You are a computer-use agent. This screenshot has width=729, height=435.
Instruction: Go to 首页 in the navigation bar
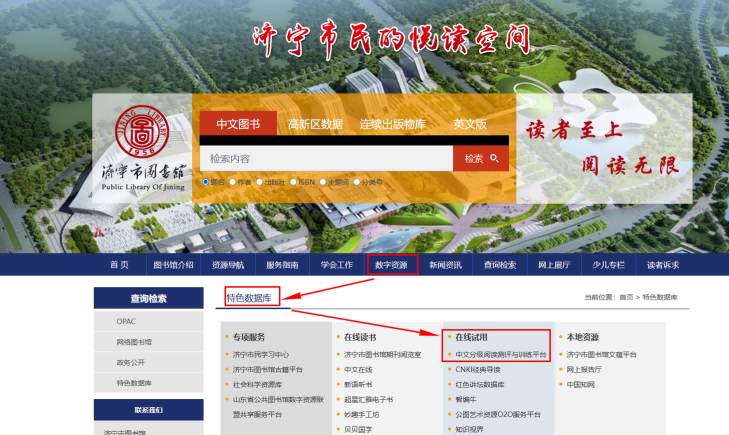pos(119,265)
